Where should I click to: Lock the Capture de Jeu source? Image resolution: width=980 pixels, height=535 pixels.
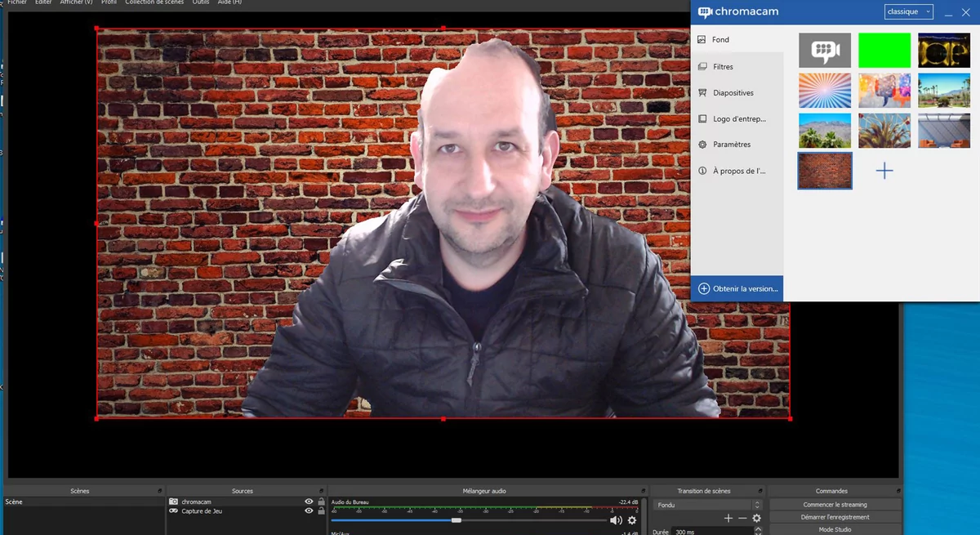pyautogui.click(x=321, y=510)
